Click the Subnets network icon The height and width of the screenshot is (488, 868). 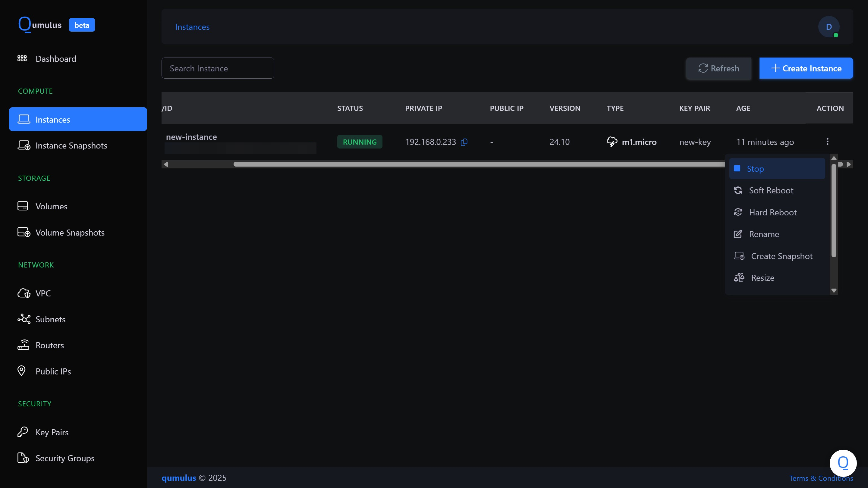point(24,319)
